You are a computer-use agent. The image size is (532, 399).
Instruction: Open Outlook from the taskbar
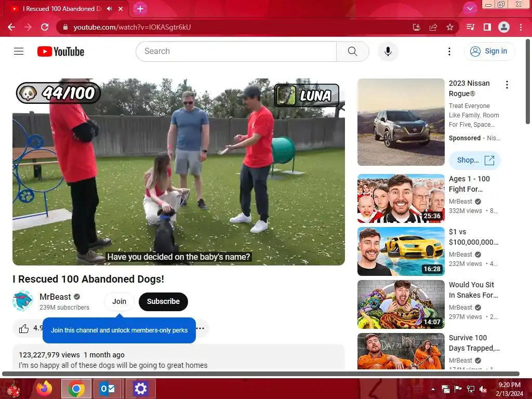[x=108, y=389]
